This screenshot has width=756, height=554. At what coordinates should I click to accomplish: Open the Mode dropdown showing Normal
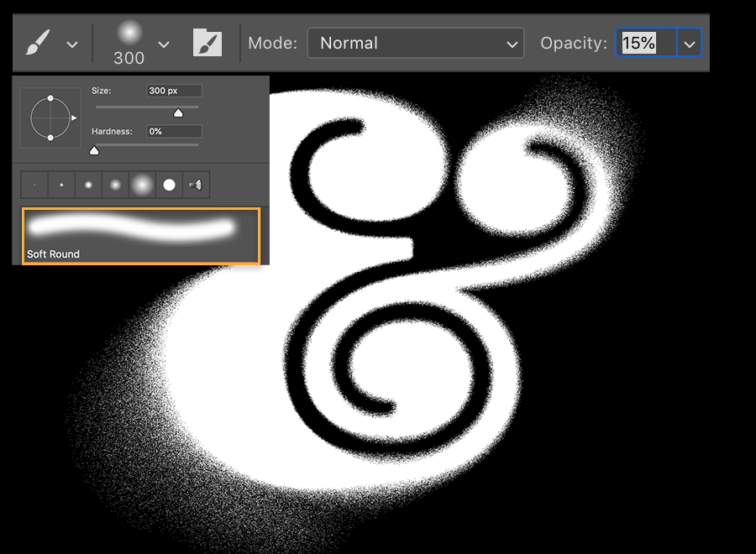pyautogui.click(x=416, y=43)
